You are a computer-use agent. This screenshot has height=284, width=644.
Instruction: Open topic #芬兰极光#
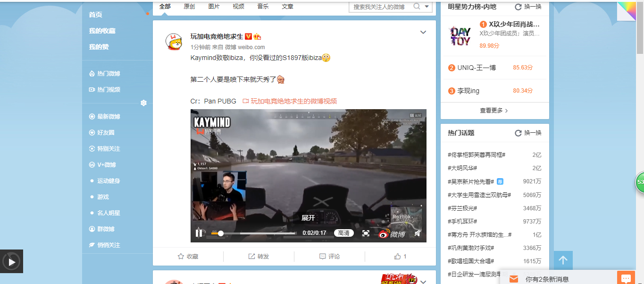462,208
